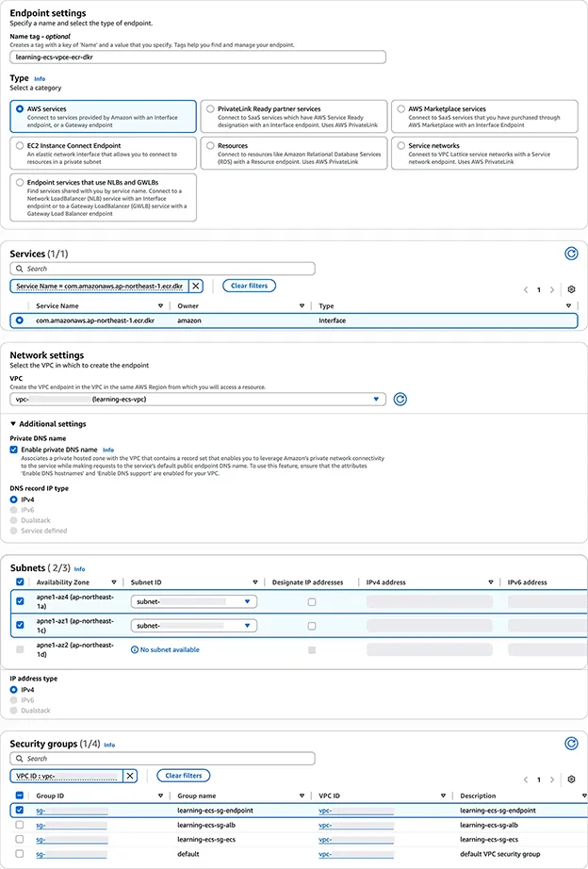Sort Services by Owner column
Image resolution: width=588 pixels, height=869 pixels.
point(302,306)
